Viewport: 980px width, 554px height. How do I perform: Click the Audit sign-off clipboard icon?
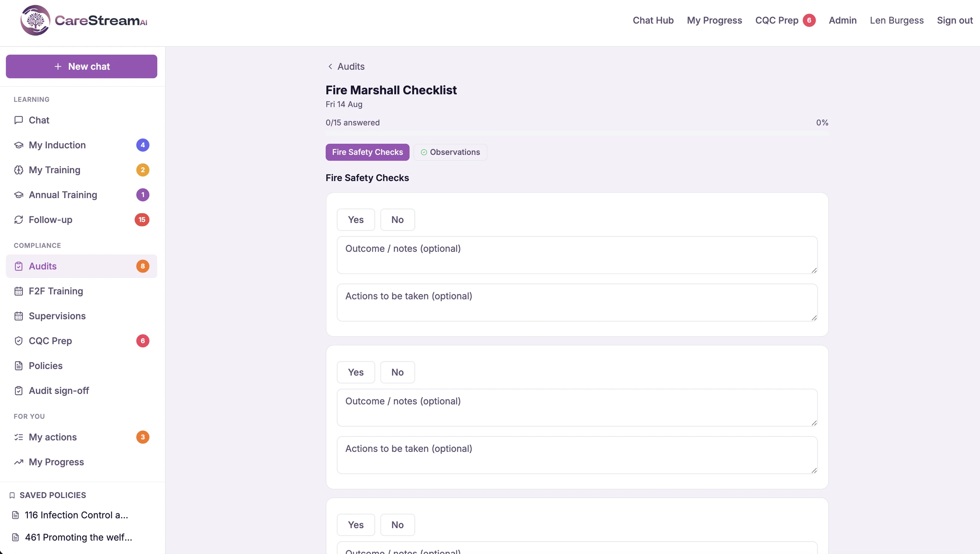(18, 391)
